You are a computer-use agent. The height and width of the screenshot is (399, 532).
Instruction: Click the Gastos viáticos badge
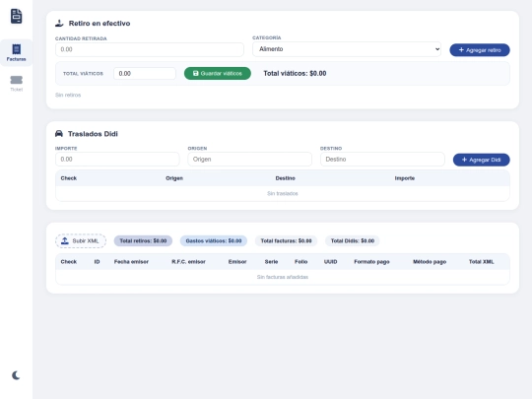click(x=214, y=241)
